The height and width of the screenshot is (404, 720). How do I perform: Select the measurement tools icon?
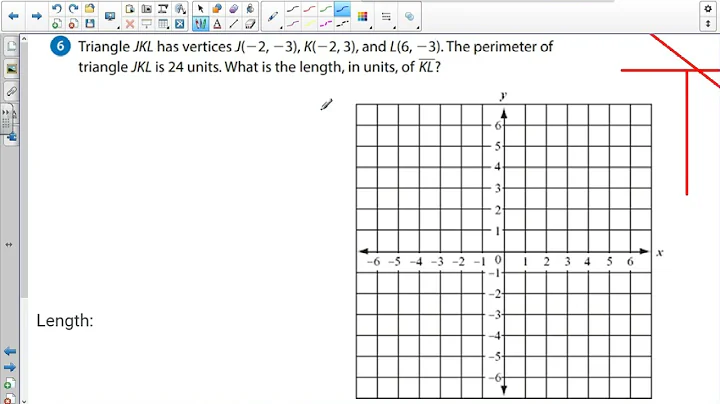coord(163,9)
